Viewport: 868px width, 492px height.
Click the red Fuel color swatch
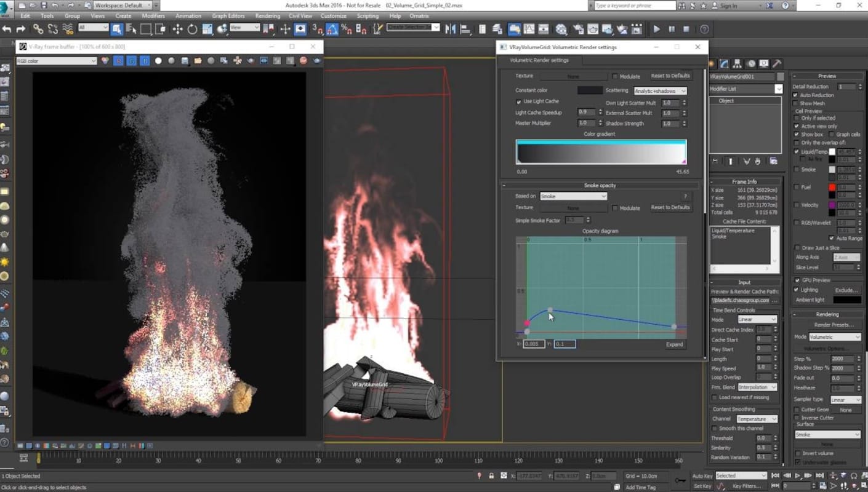pyautogui.click(x=832, y=187)
